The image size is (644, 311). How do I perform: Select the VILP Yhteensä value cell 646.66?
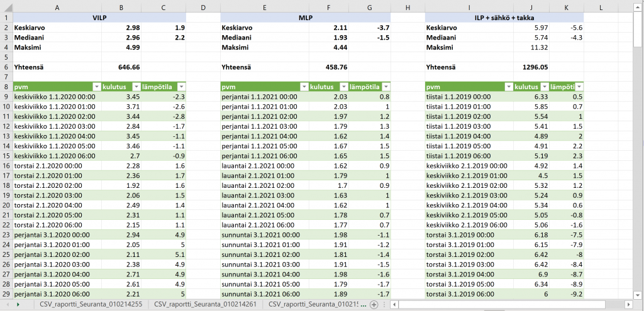(x=121, y=66)
